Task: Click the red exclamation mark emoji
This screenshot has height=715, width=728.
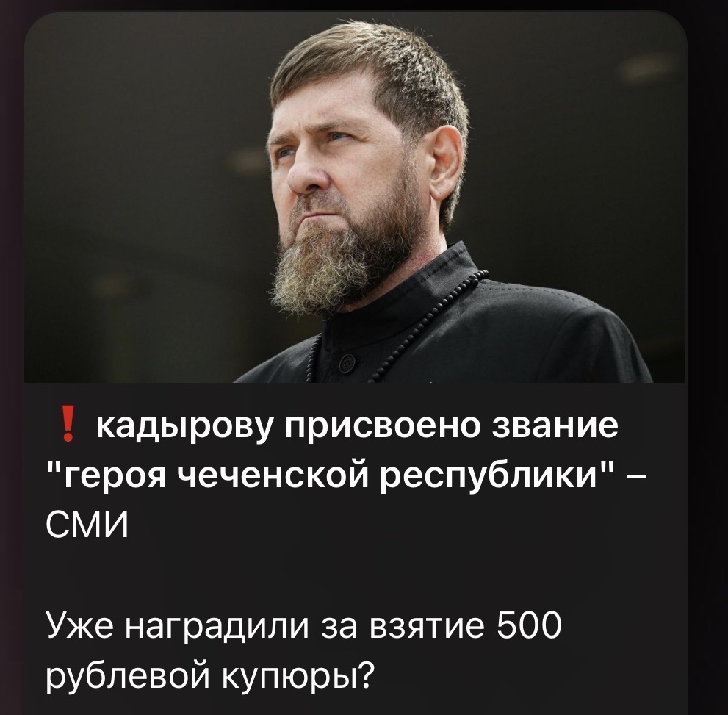Action: pyautogui.click(x=68, y=424)
